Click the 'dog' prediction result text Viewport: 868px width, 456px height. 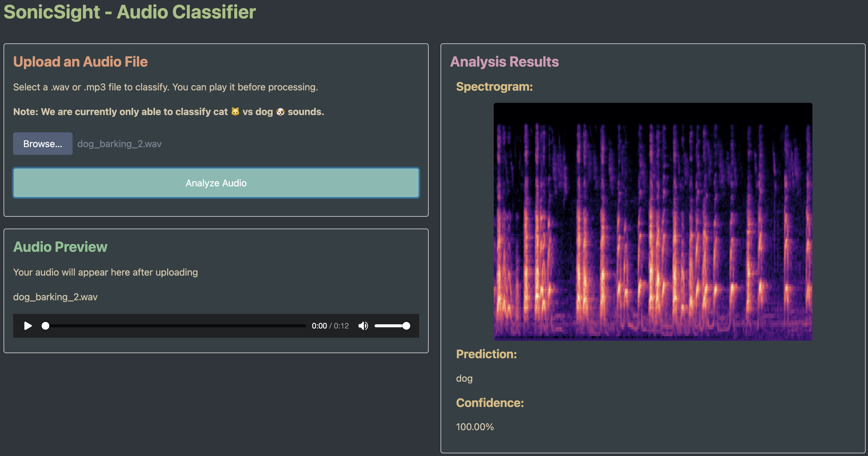click(464, 378)
